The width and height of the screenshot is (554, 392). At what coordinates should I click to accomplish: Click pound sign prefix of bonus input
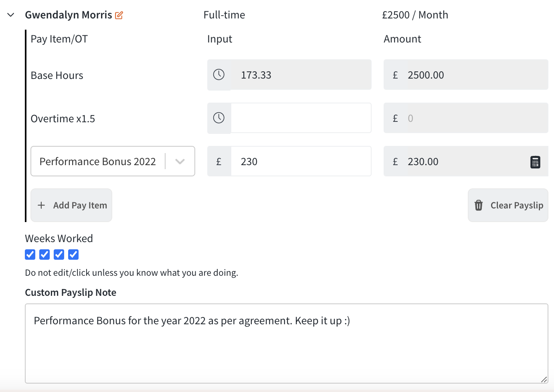pyautogui.click(x=219, y=162)
